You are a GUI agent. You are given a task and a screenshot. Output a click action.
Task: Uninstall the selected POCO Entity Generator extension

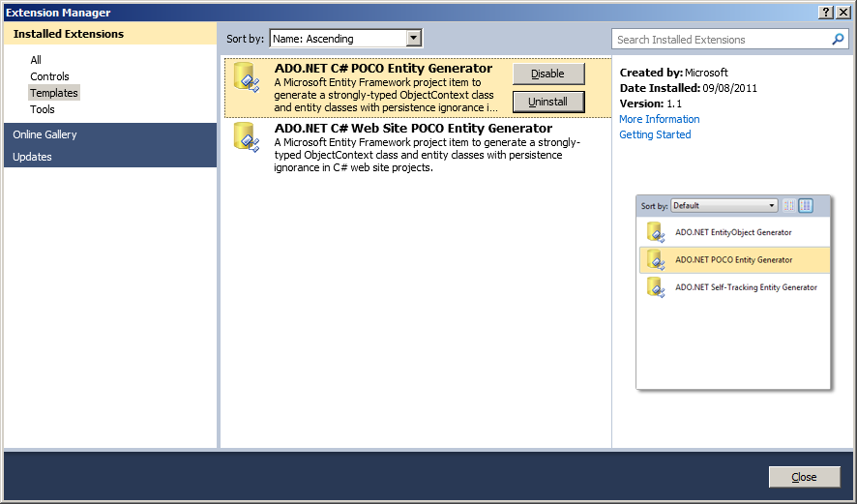click(547, 102)
